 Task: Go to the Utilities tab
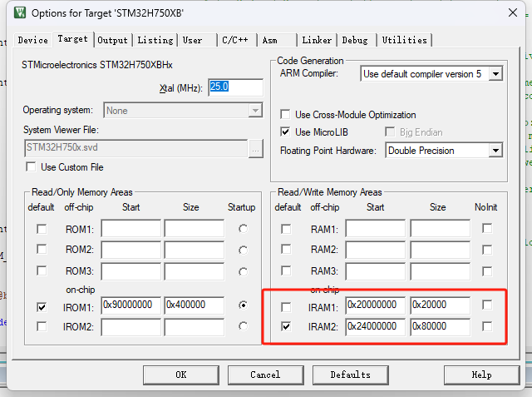pyautogui.click(x=405, y=40)
